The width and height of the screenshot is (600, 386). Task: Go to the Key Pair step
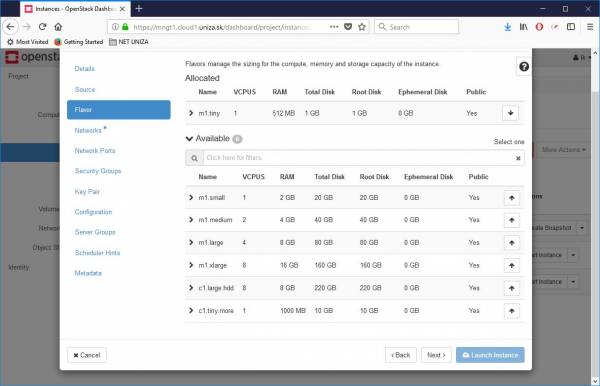pyautogui.click(x=87, y=191)
